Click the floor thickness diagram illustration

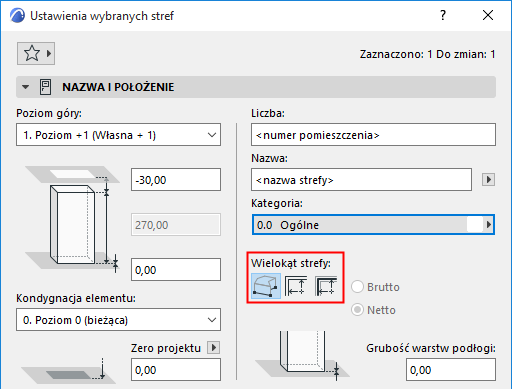click(303, 355)
